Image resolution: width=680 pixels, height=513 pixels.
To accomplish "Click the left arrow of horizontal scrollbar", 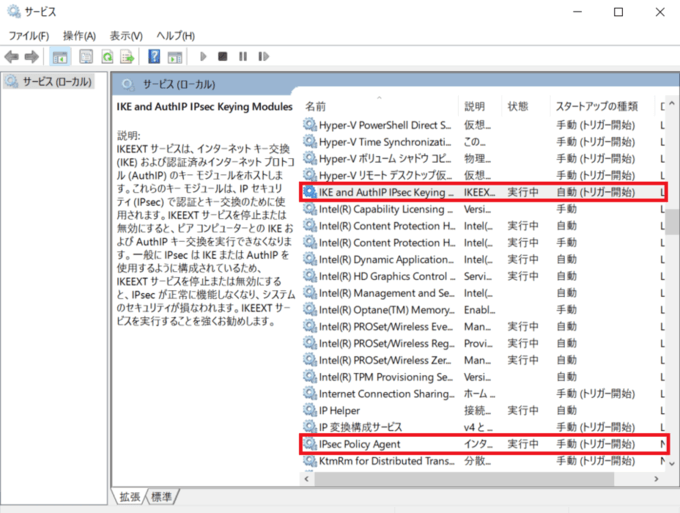I will [307, 479].
